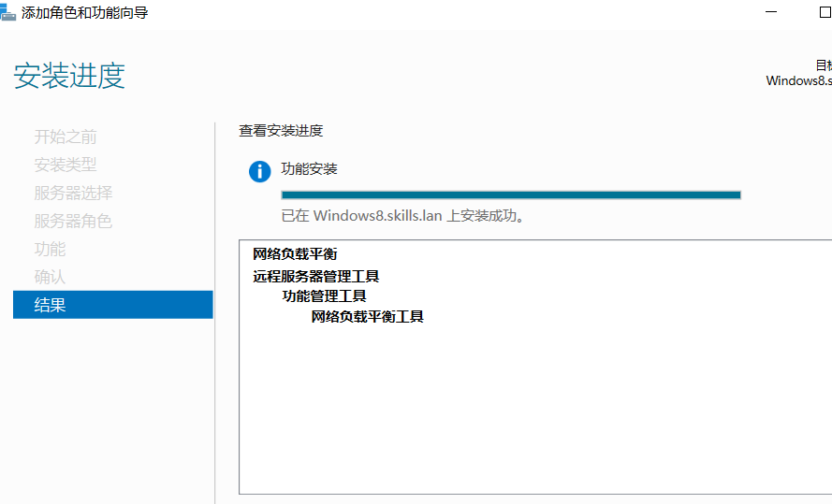Screen dimensions: 832x504
Task: Click the installation progress bar
Action: coord(511,194)
